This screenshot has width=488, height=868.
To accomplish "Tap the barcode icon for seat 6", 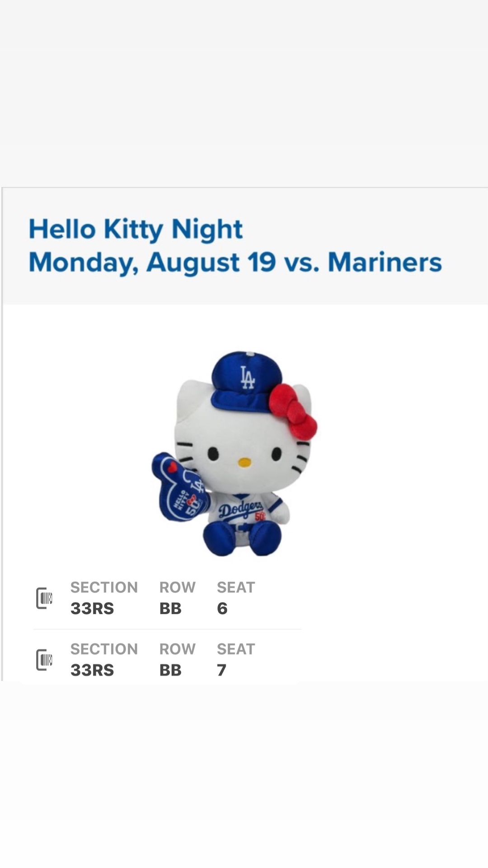I will [44, 598].
